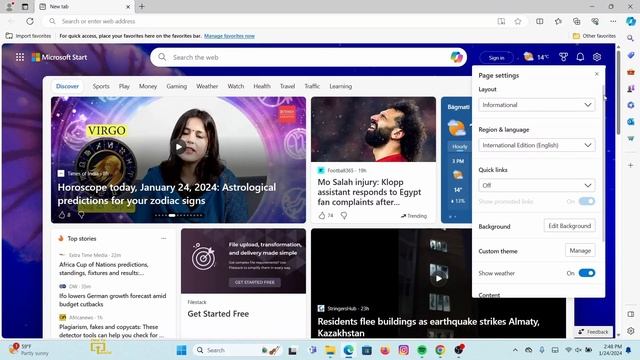Open Collections icon in Edge toolbar
The width and height of the screenshot is (640, 360).
pos(576,21)
